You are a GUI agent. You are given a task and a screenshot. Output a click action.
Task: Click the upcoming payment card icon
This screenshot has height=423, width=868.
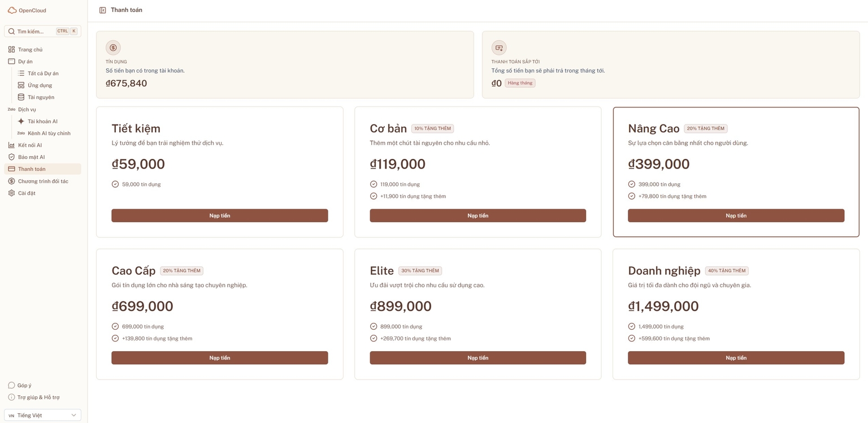click(x=499, y=48)
